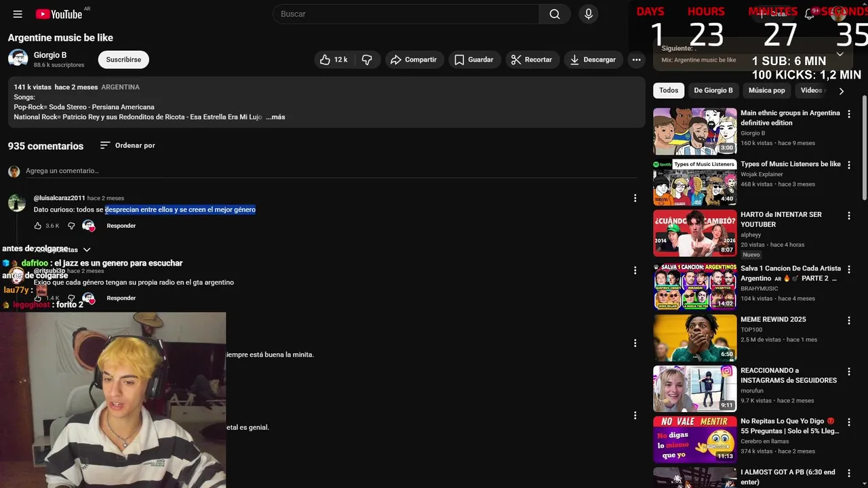Subscribe to Giorgio B channel

[123, 60]
